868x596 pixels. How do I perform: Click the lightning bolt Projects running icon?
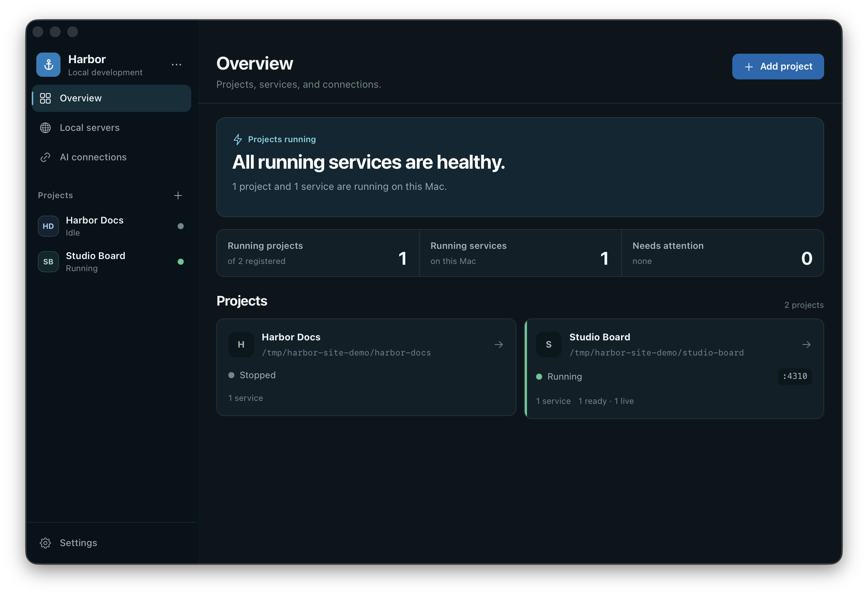point(237,140)
